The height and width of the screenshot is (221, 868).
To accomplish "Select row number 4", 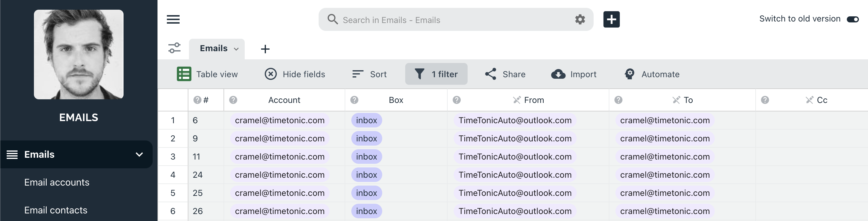I will click(x=173, y=175).
